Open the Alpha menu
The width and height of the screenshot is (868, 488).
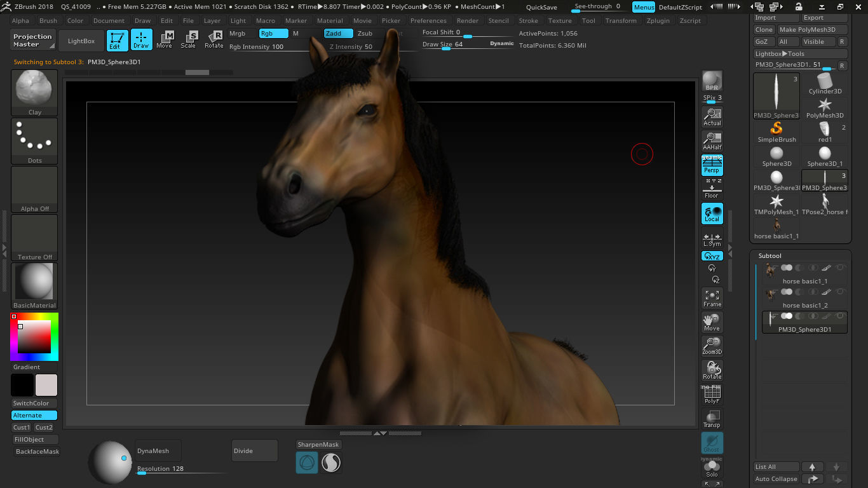coord(20,20)
